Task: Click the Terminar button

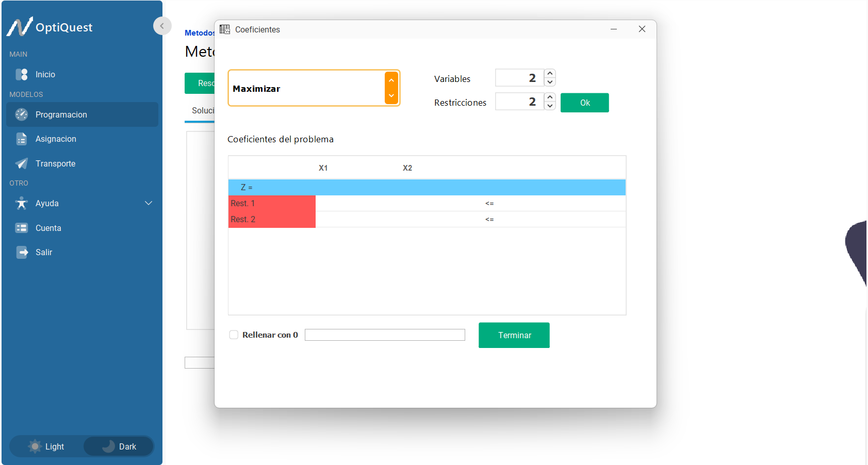Action: (x=514, y=335)
